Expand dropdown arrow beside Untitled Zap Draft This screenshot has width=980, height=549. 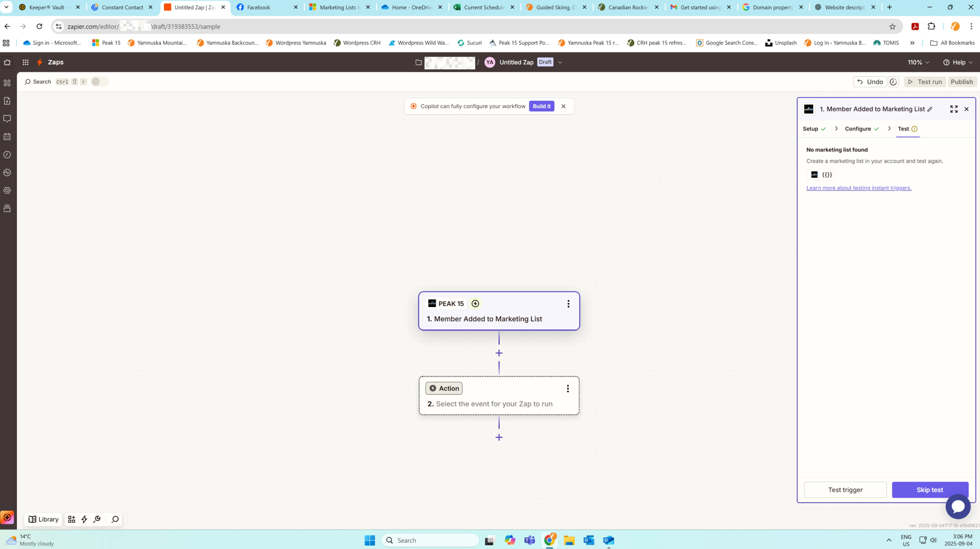coord(560,62)
